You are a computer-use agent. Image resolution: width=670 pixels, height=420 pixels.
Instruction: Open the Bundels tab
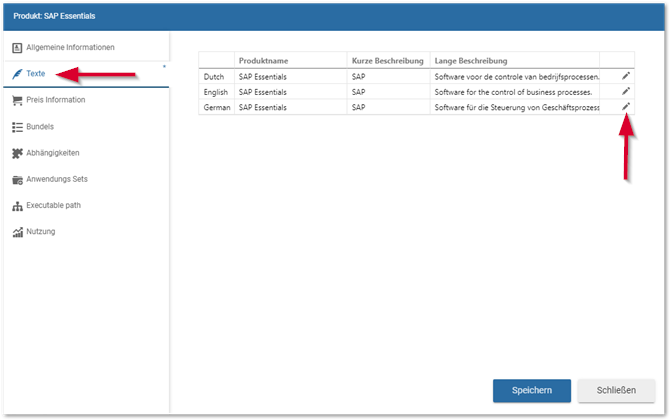pyautogui.click(x=86, y=126)
